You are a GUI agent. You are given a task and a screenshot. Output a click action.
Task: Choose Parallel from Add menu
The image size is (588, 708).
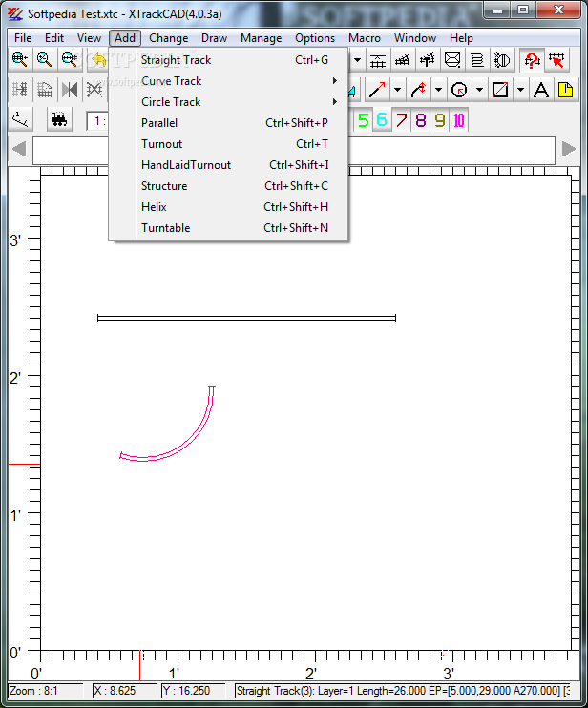(x=228, y=123)
